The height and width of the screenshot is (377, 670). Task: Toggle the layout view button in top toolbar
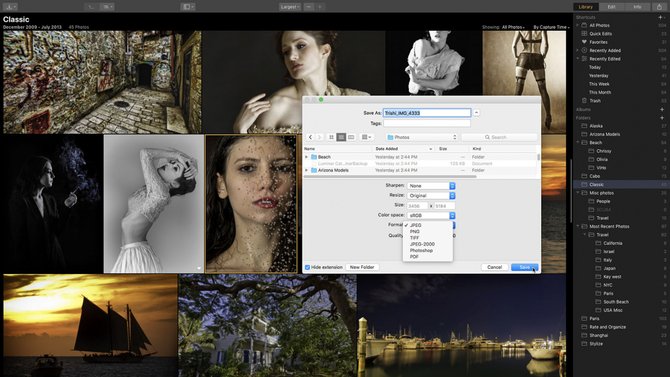click(x=188, y=7)
